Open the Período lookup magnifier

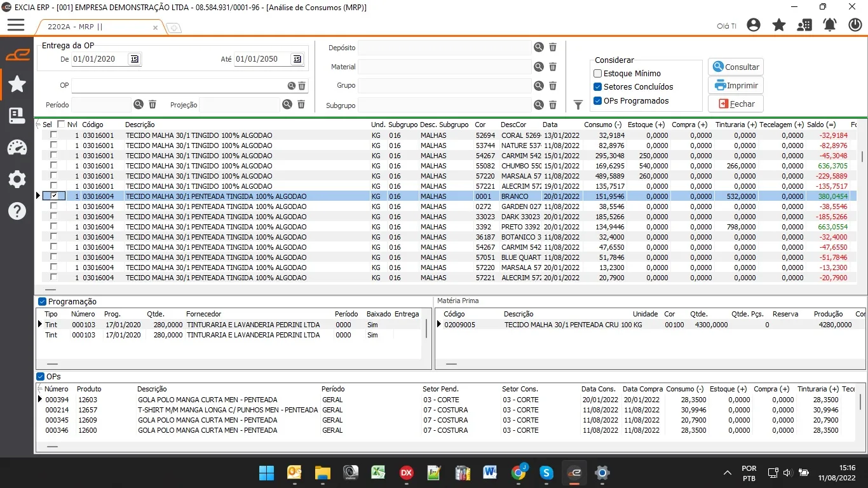click(139, 105)
